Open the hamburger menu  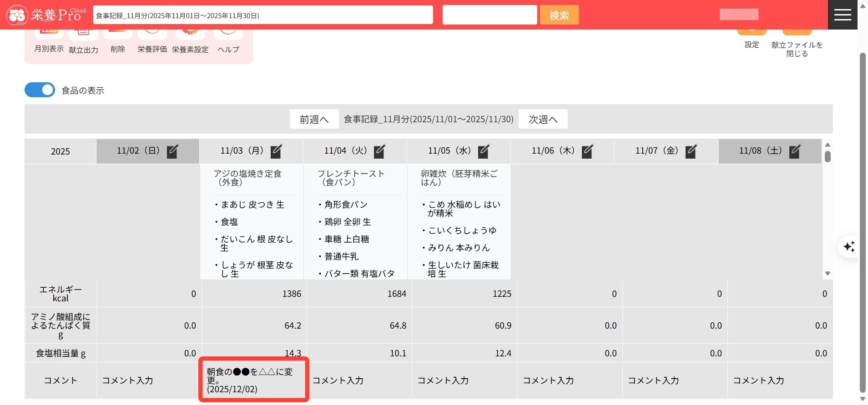point(843,15)
